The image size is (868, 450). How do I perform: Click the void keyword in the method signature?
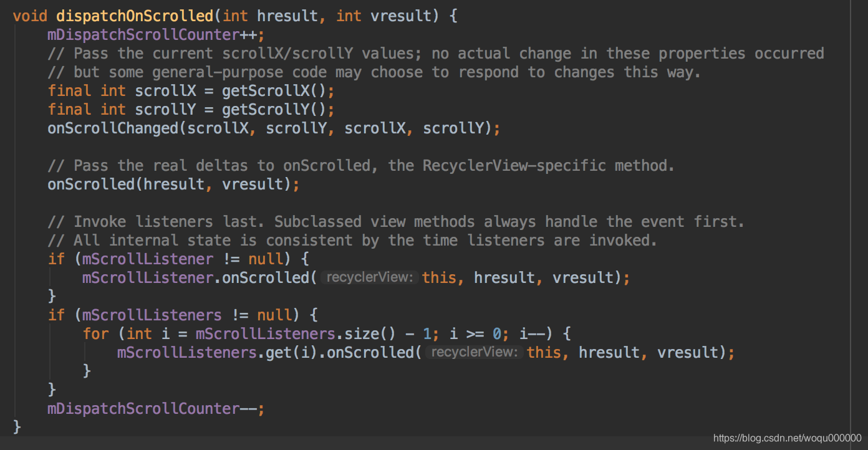[30, 16]
